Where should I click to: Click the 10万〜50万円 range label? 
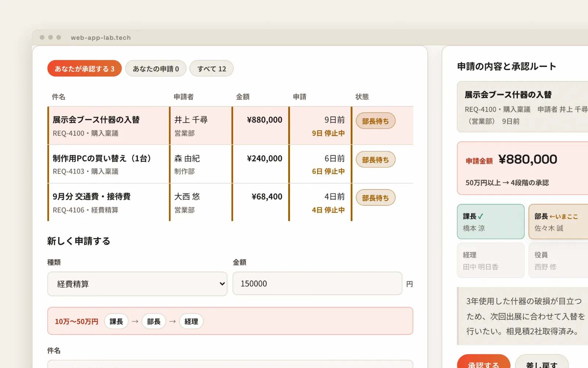pyautogui.click(x=76, y=322)
